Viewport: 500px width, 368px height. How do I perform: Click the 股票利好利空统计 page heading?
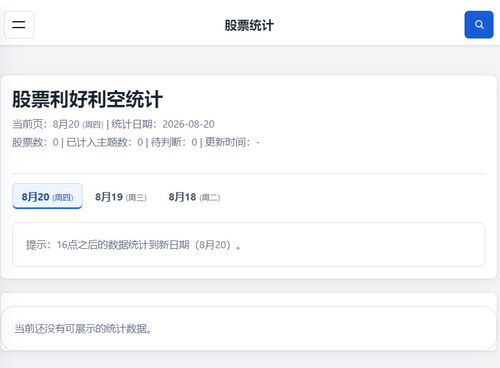tap(87, 99)
